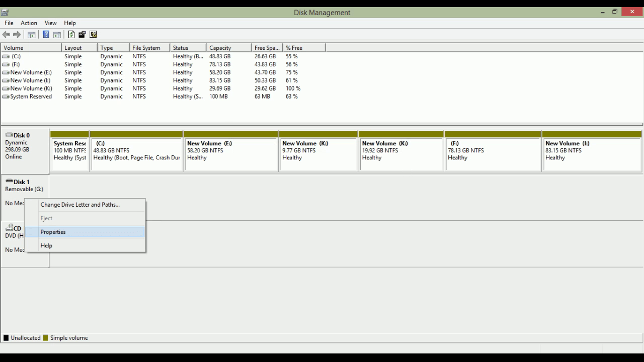This screenshot has height=362, width=644.
Task: Click the Forward navigation arrow icon
Action: pyautogui.click(x=17, y=34)
